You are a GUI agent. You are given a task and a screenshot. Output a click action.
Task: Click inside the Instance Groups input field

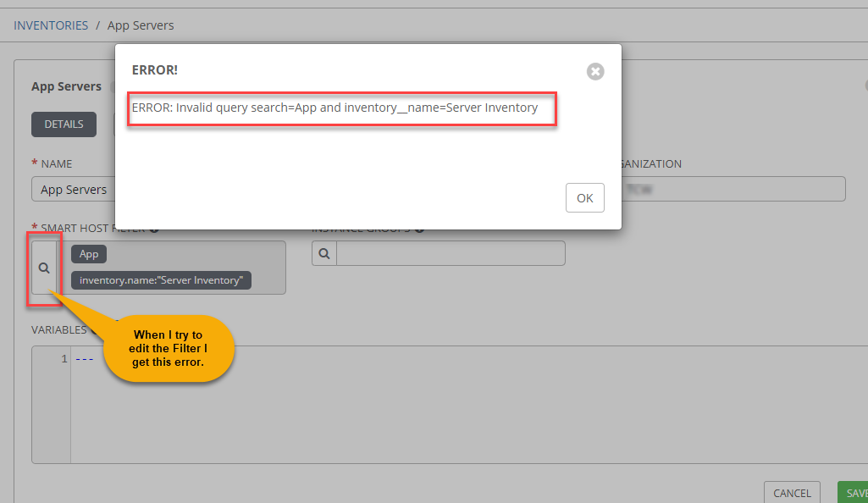(451, 253)
